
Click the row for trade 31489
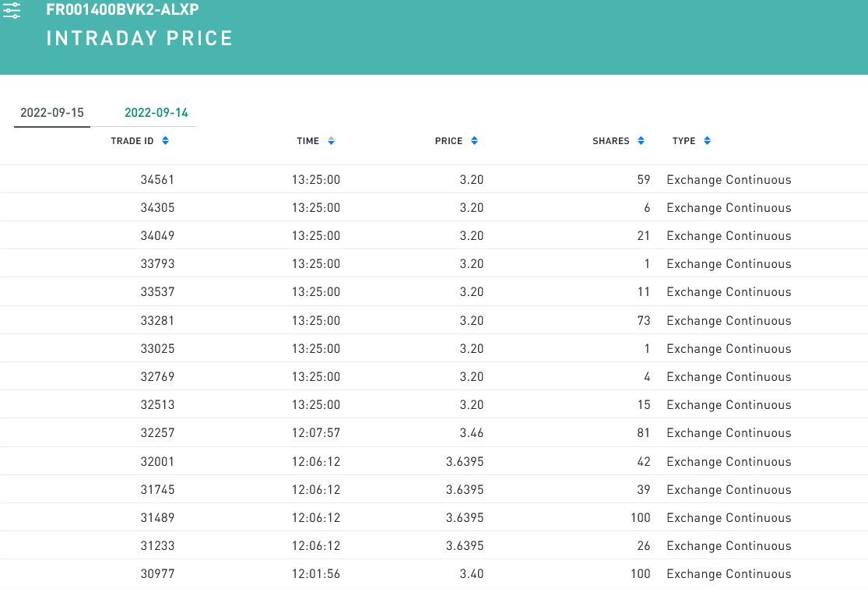158,518
